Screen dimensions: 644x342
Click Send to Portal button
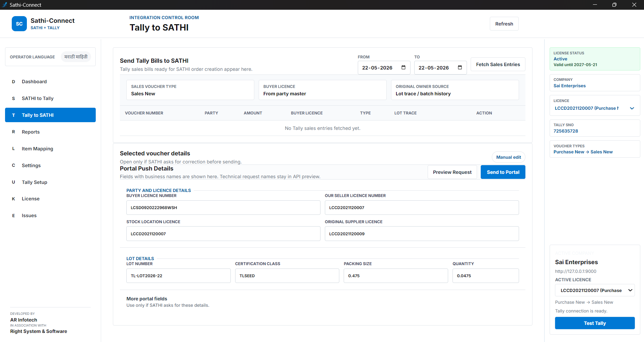tap(503, 172)
